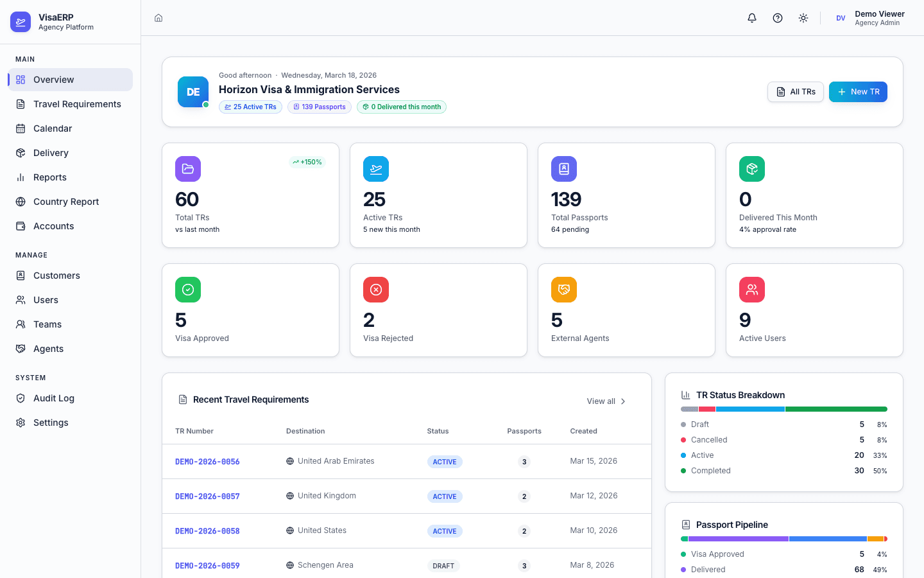924x578 pixels.
Task: Select the Delivery sidebar icon
Action: coord(21,152)
